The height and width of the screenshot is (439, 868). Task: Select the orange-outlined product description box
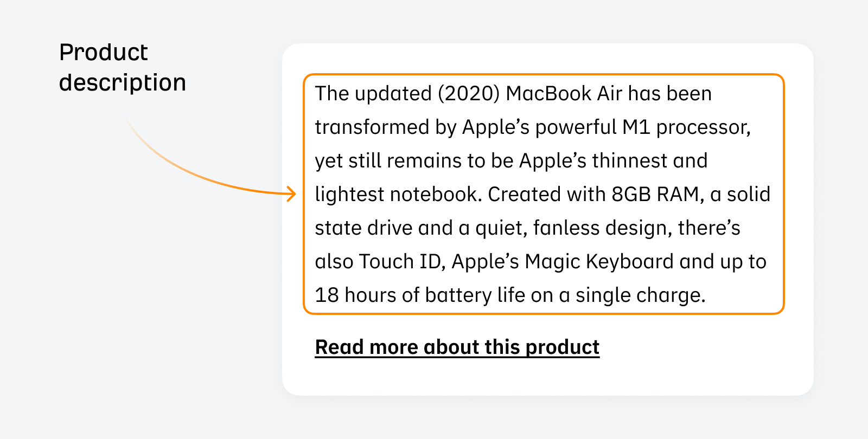544,193
